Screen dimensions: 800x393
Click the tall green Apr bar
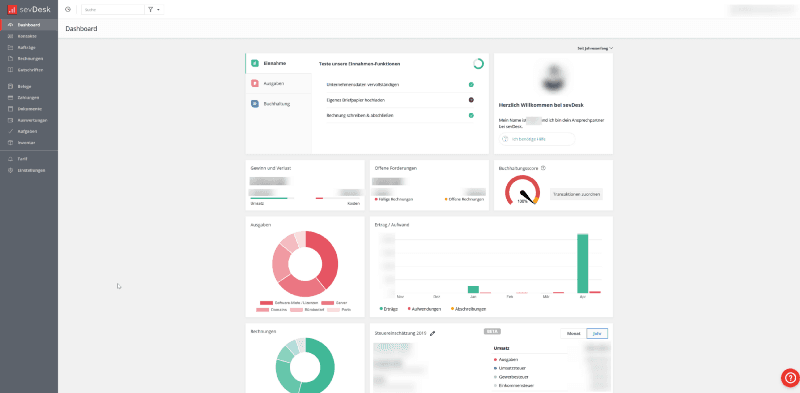coord(582,263)
